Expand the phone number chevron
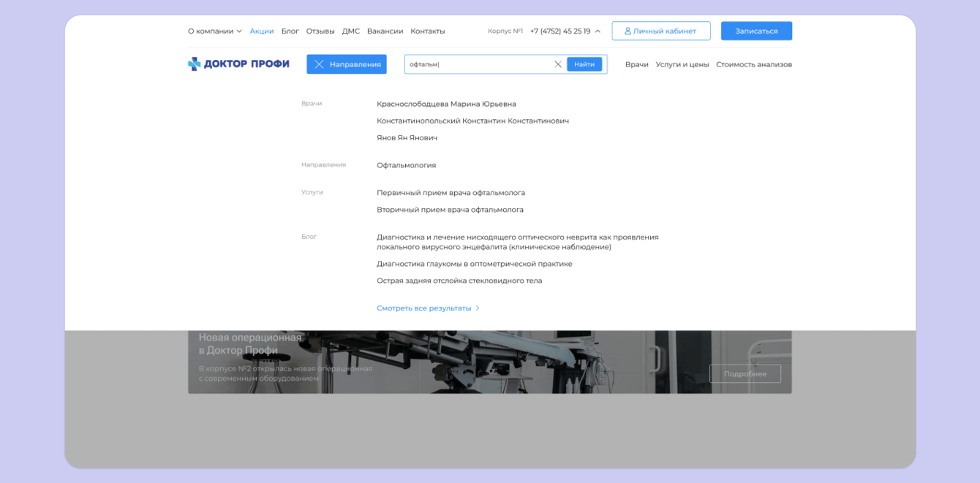Screen dimensions: 980x483 (x=598, y=31)
